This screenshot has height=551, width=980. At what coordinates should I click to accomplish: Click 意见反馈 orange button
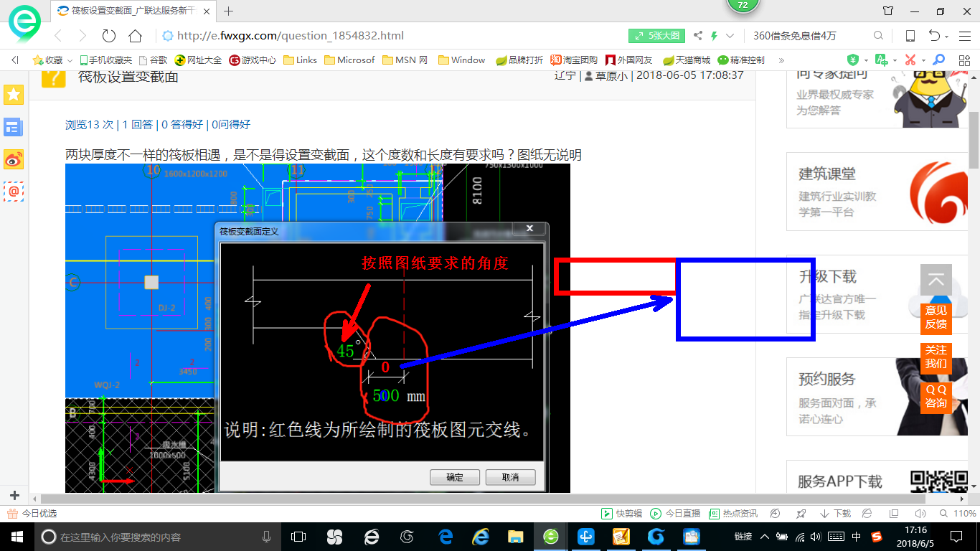(936, 317)
